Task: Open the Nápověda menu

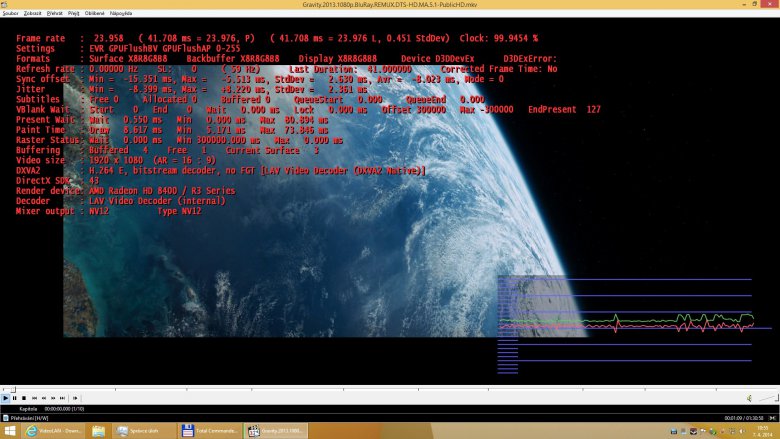Action: coord(121,13)
